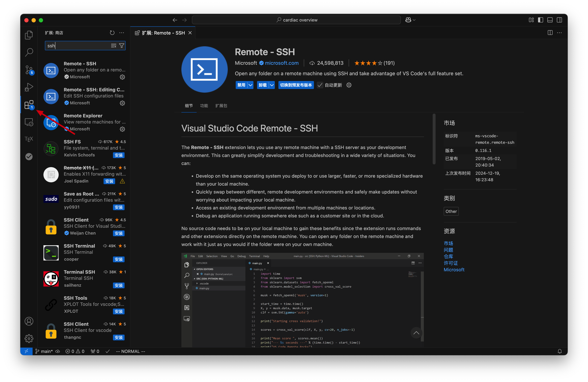Open the Manage gear at sidebar bottom
The height and width of the screenshot is (382, 588).
click(29, 338)
